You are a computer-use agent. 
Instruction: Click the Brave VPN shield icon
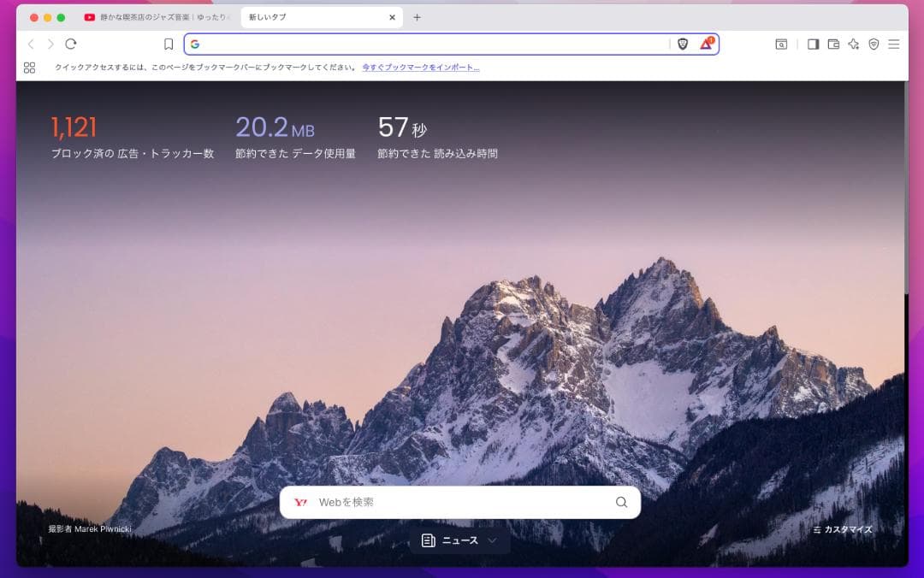(x=874, y=44)
